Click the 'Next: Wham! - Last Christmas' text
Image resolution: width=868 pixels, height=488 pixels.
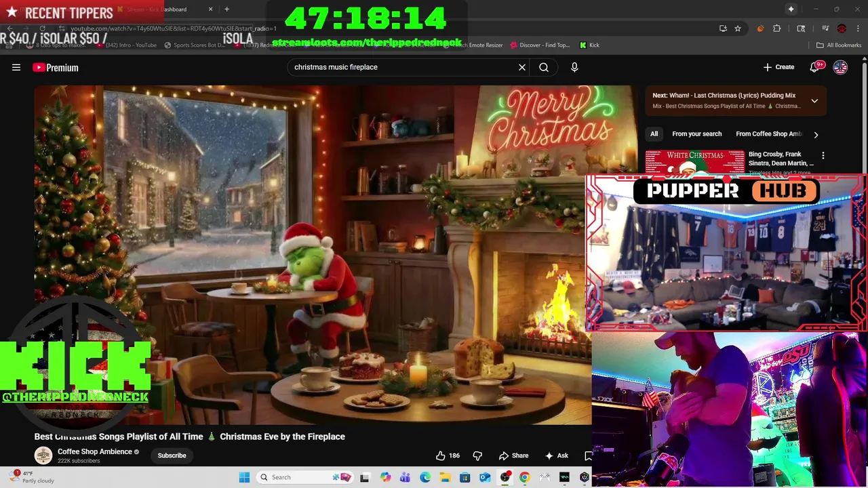(x=724, y=96)
